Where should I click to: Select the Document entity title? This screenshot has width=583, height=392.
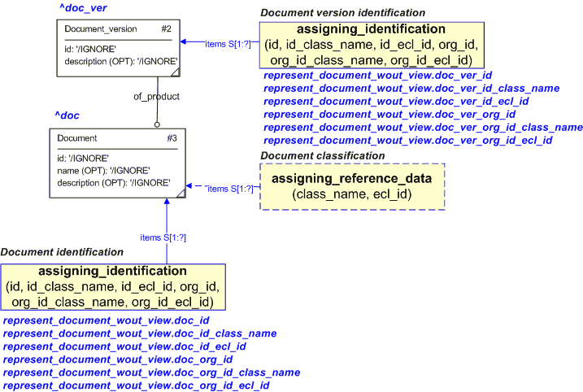coord(77,138)
